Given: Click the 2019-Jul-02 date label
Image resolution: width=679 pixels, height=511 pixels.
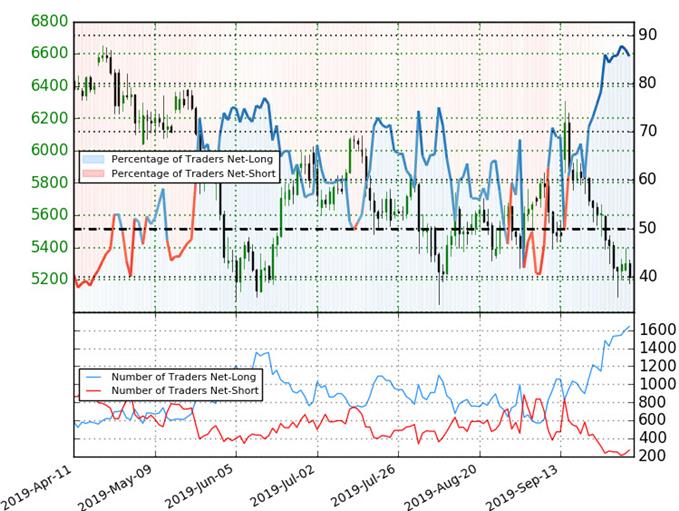Looking at the screenshot, I should click(x=284, y=486).
